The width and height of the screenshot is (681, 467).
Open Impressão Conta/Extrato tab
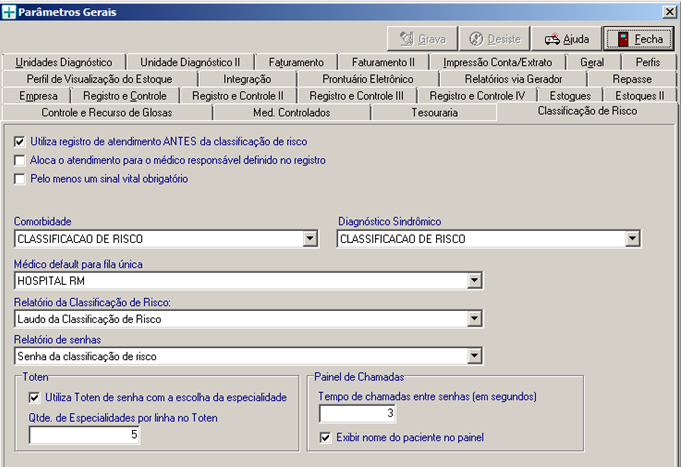tap(497, 63)
